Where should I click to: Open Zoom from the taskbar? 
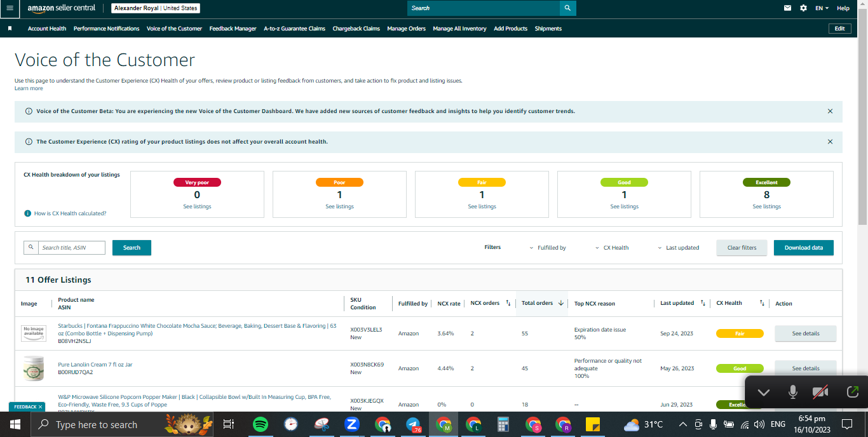352,424
